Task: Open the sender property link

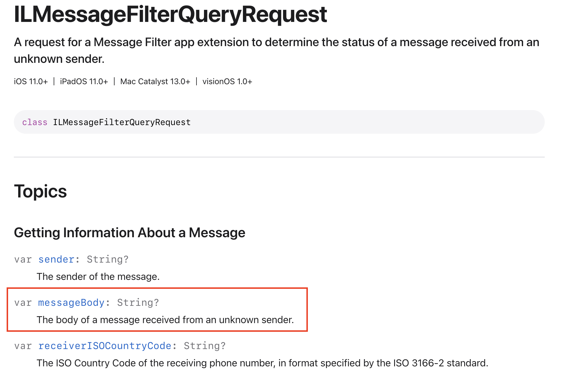Action: point(56,259)
